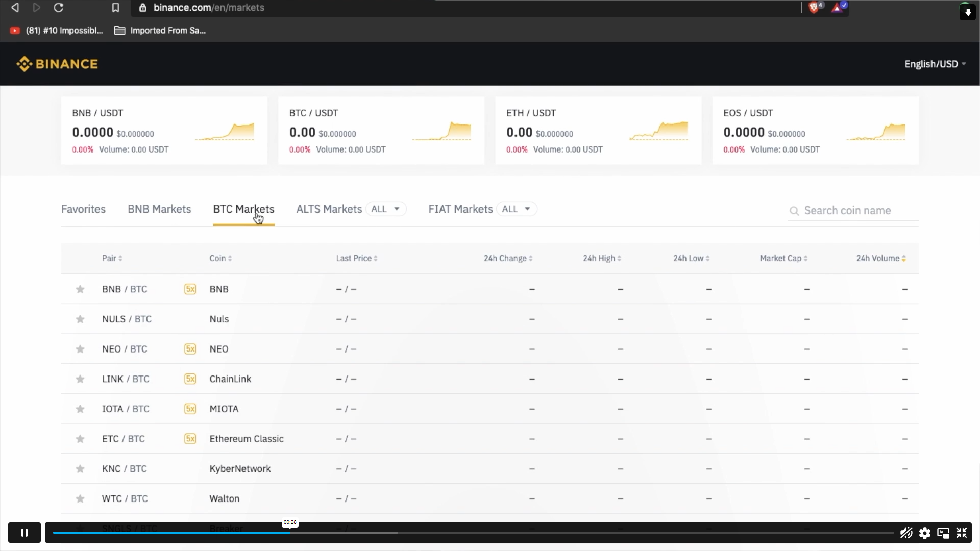
Task: Click the search coin name icon
Action: (x=794, y=211)
